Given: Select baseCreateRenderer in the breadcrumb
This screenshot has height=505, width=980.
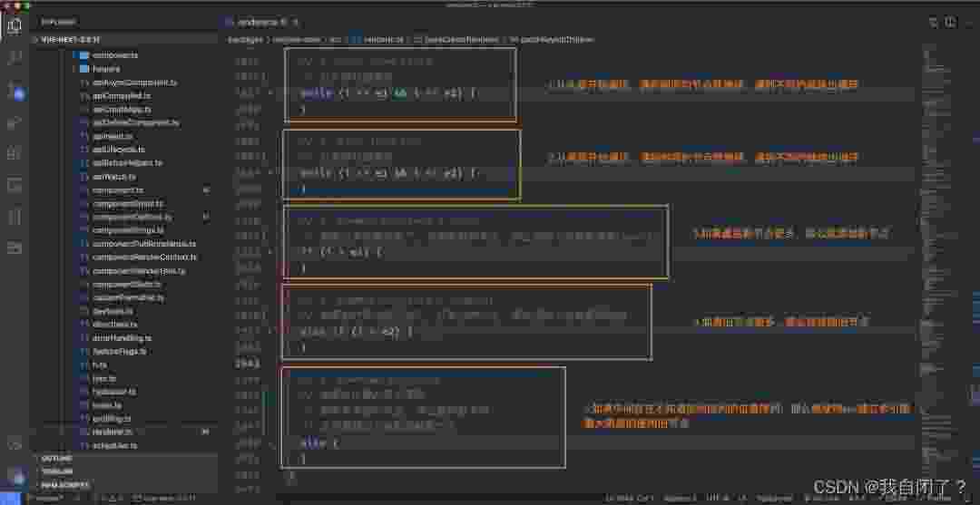Looking at the screenshot, I should (461, 39).
